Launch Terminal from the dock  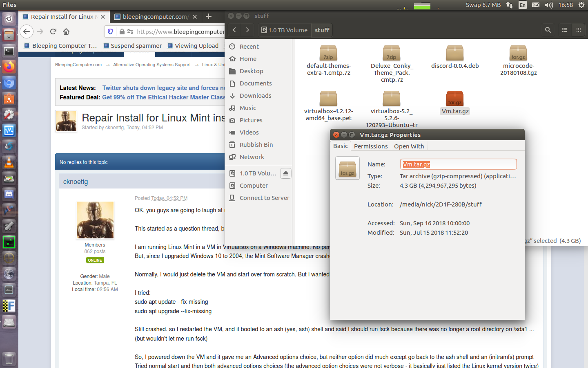pos(9,51)
